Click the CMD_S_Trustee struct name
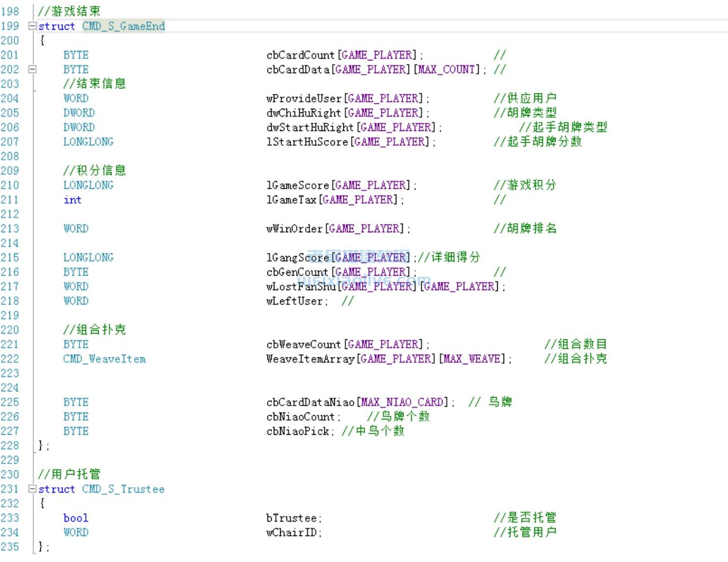This screenshot has height=562, width=728. (123, 489)
